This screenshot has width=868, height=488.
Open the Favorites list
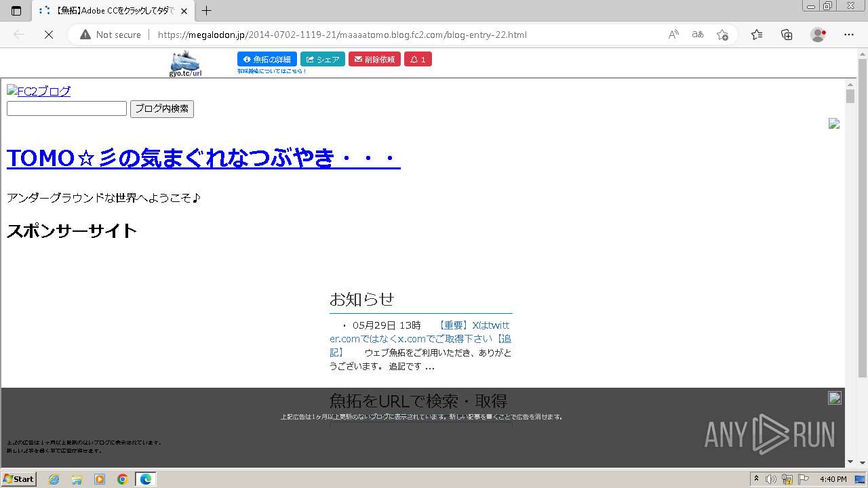(x=757, y=35)
